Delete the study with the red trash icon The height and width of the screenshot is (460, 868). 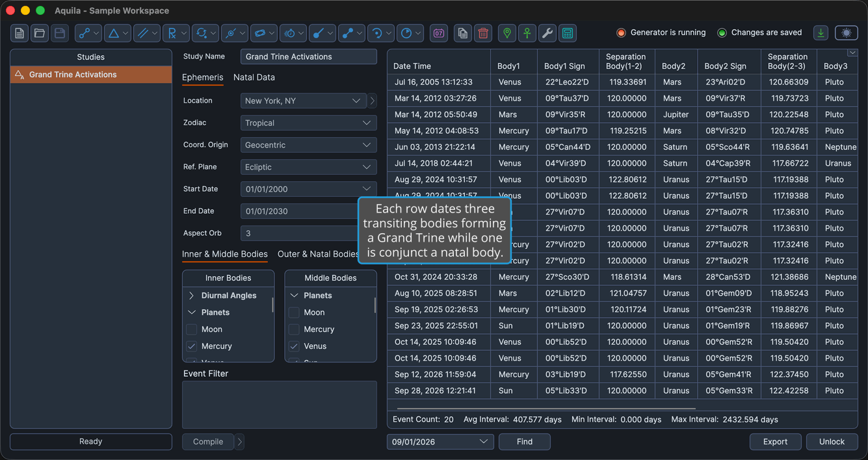coord(483,33)
